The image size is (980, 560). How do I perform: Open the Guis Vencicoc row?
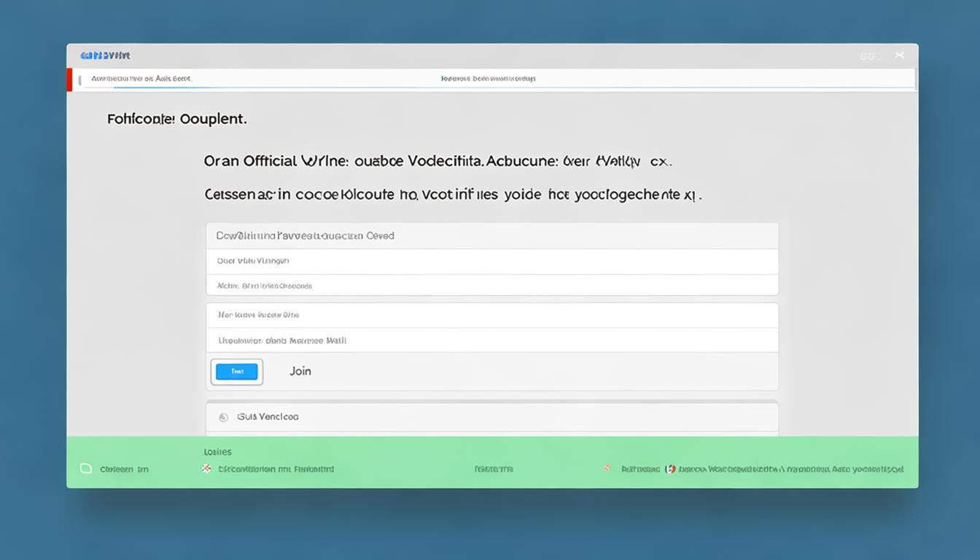pyautogui.click(x=492, y=417)
